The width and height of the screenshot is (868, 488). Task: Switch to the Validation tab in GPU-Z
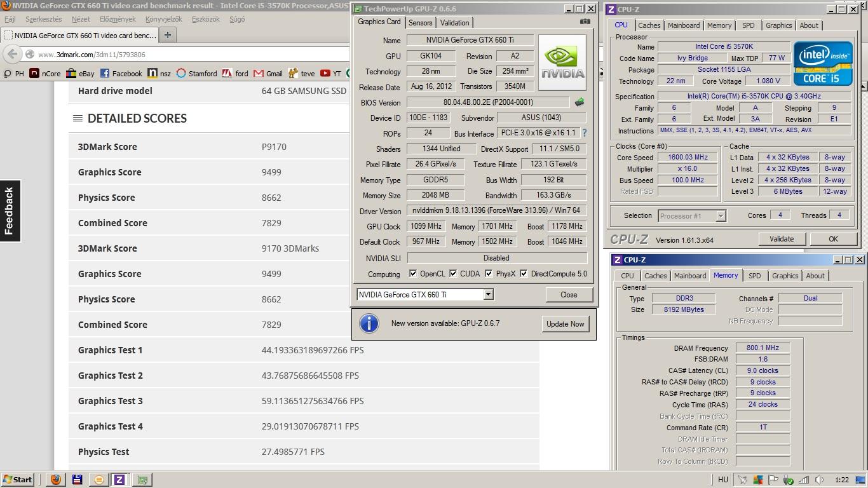[454, 23]
